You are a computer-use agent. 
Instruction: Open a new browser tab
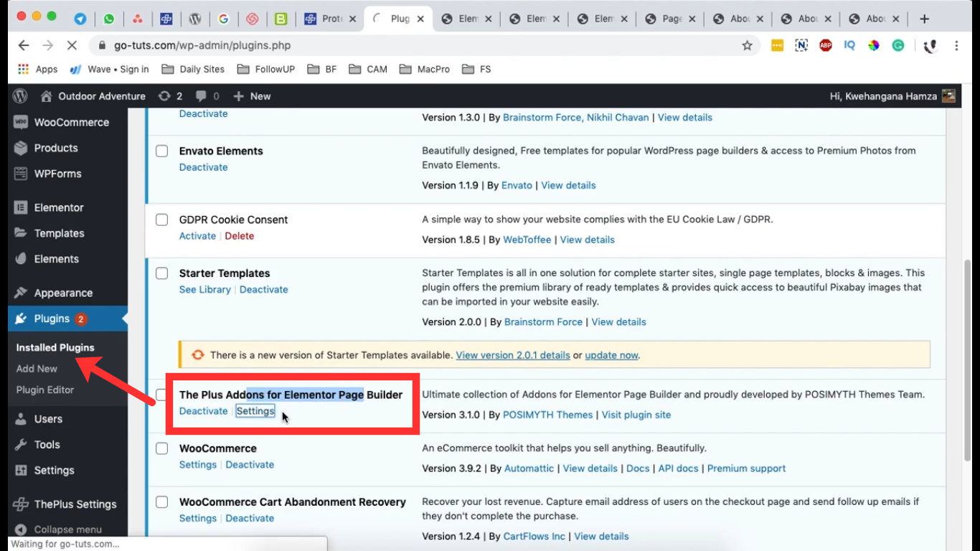[925, 19]
